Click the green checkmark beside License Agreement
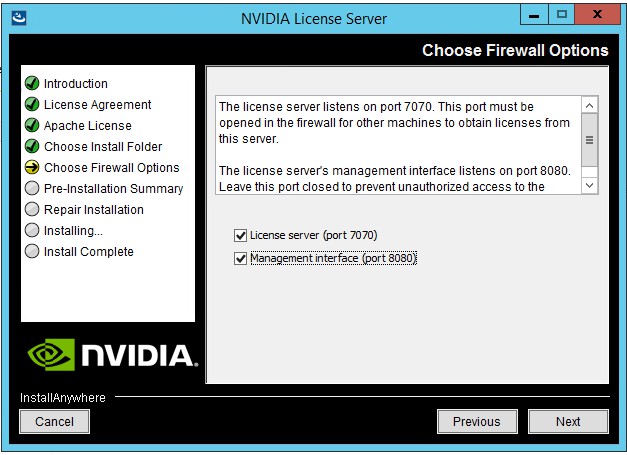The image size is (627, 455). tap(32, 105)
